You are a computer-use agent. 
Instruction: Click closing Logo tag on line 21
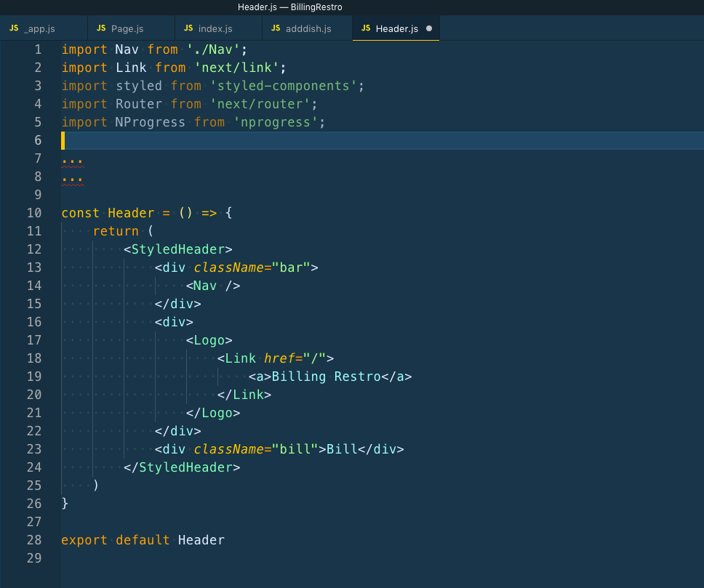point(213,413)
